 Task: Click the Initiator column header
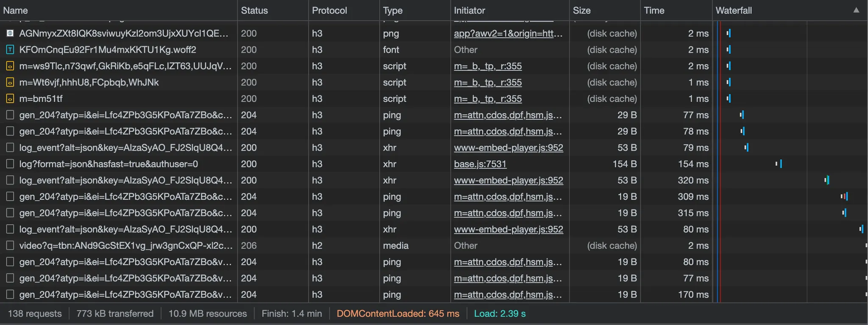469,11
